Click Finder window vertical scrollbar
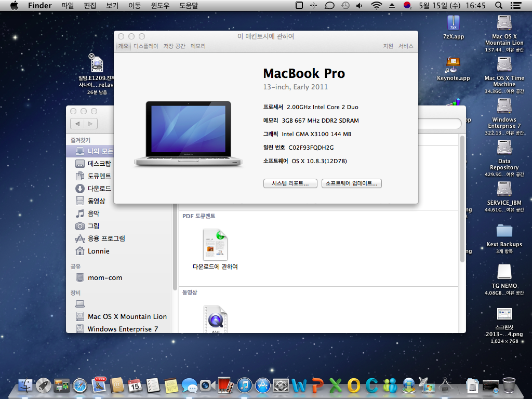This screenshot has width=532, height=399. pyautogui.click(x=462, y=199)
